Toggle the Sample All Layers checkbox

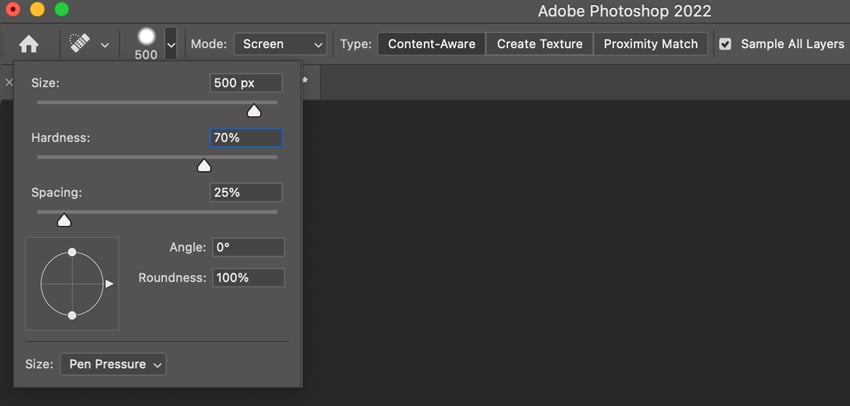pyautogui.click(x=725, y=44)
